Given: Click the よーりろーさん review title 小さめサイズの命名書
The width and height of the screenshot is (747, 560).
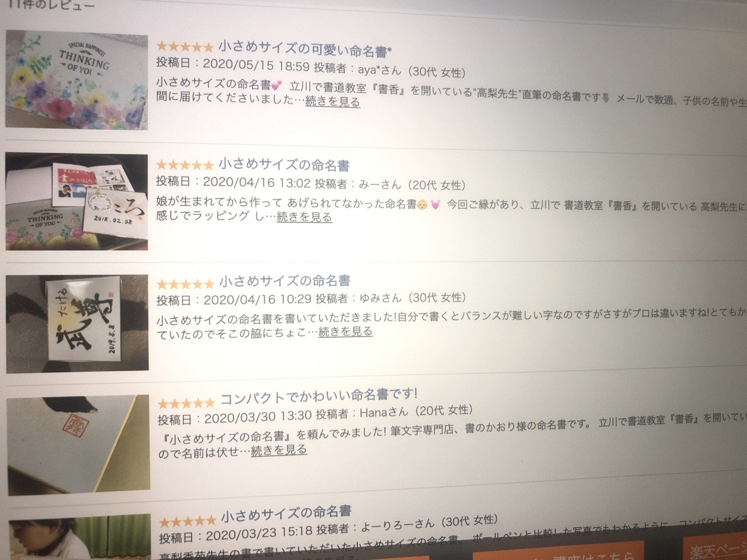Looking at the screenshot, I should pyautogui.click(x=286, y=514).
